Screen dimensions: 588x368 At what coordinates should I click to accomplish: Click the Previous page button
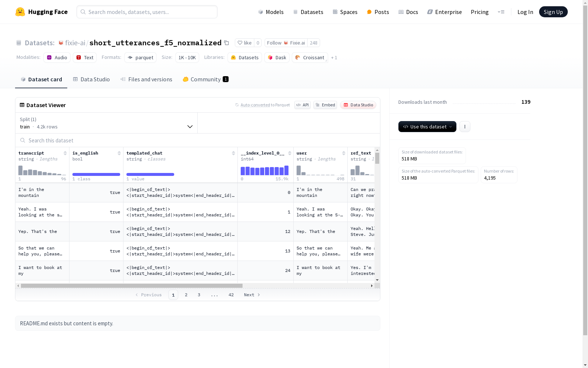tap(148, 295)
